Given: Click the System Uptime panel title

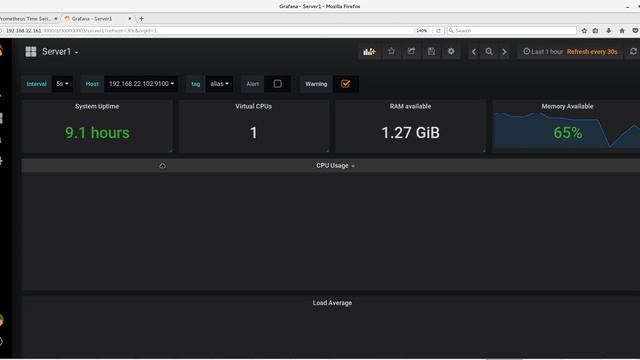Looking at the screenshot, I should 97,106.
